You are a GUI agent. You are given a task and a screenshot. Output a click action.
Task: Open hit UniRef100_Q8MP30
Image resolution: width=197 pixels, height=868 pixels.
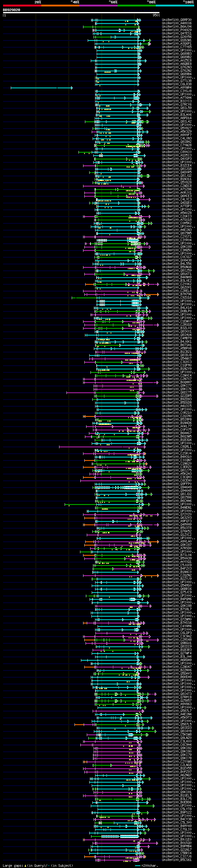point(177,20)
